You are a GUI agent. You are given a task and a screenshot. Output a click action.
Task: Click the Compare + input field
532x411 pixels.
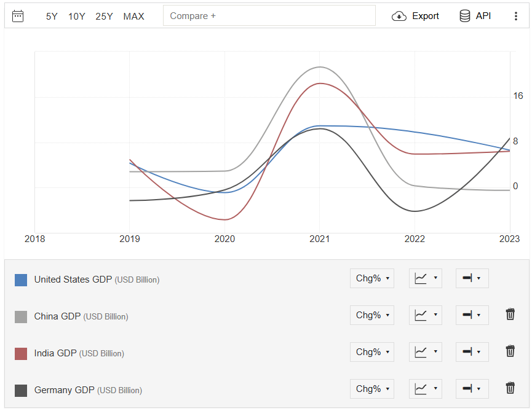click(x=269, y=15)
